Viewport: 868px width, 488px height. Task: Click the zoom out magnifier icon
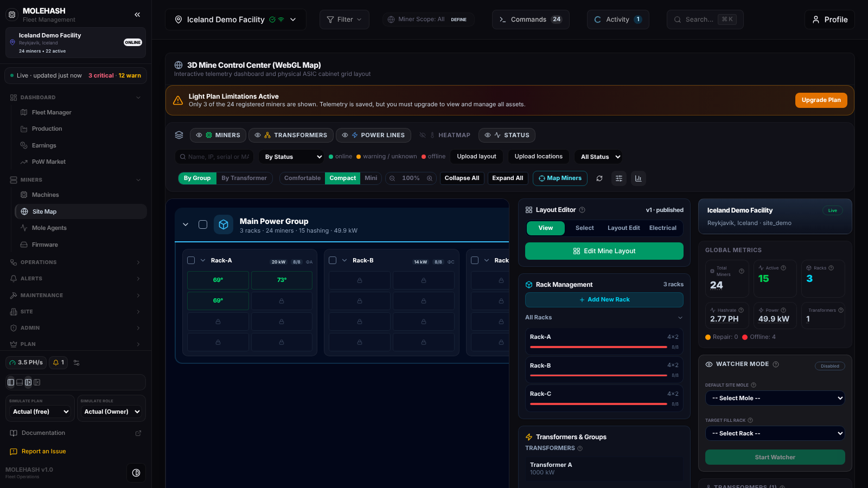[x=392, y=178]
